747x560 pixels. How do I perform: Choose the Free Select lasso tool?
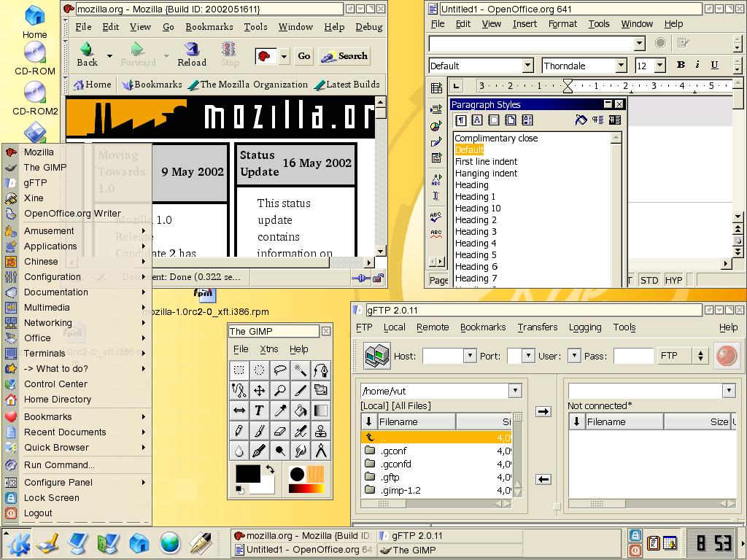coord(279,370)
